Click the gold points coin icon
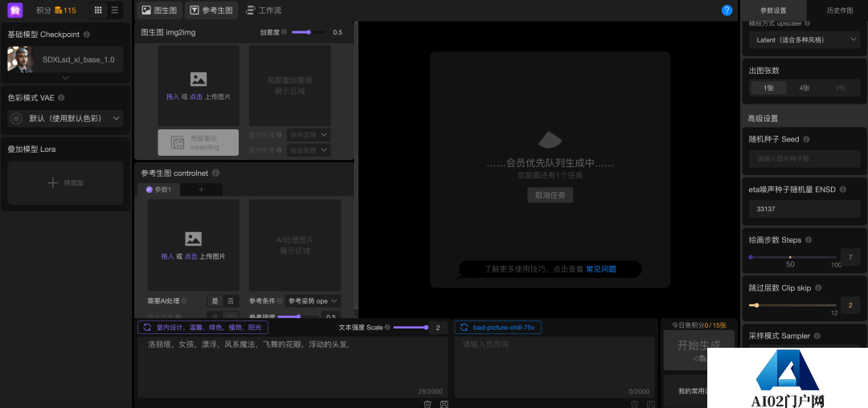This screenshot has height=408, width=868. pyautogui.click(x=58, y=10)
